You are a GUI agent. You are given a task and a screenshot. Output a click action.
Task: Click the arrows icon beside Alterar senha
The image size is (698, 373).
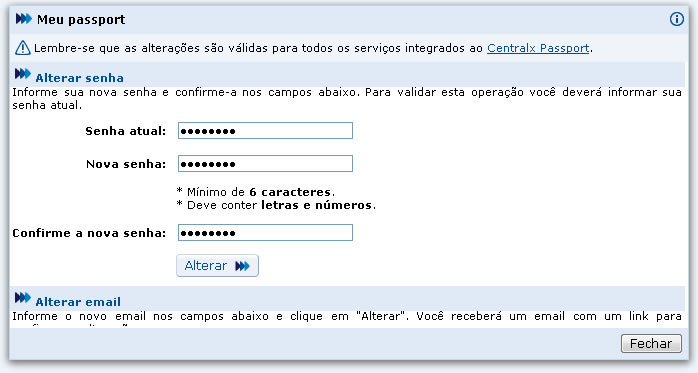(x=23, y=73)
